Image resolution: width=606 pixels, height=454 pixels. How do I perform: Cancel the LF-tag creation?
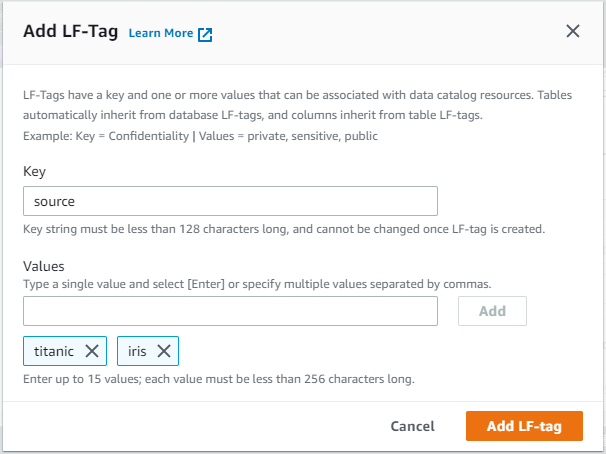tap(412, 426)
